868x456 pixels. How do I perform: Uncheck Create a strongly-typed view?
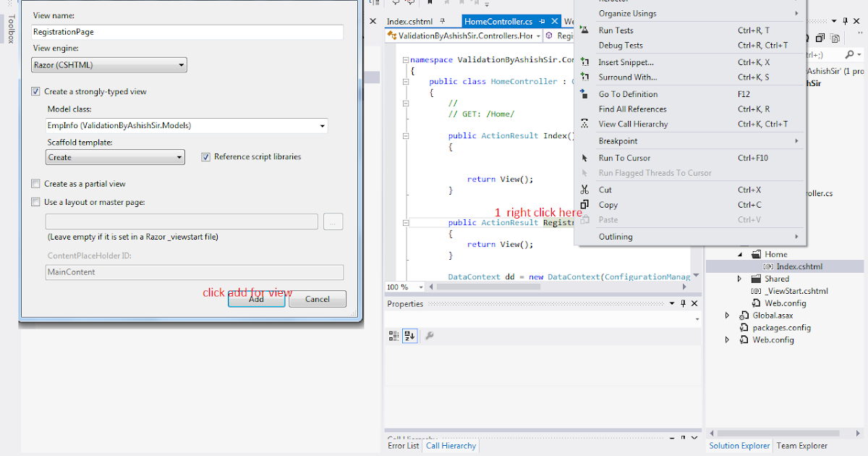36,92
